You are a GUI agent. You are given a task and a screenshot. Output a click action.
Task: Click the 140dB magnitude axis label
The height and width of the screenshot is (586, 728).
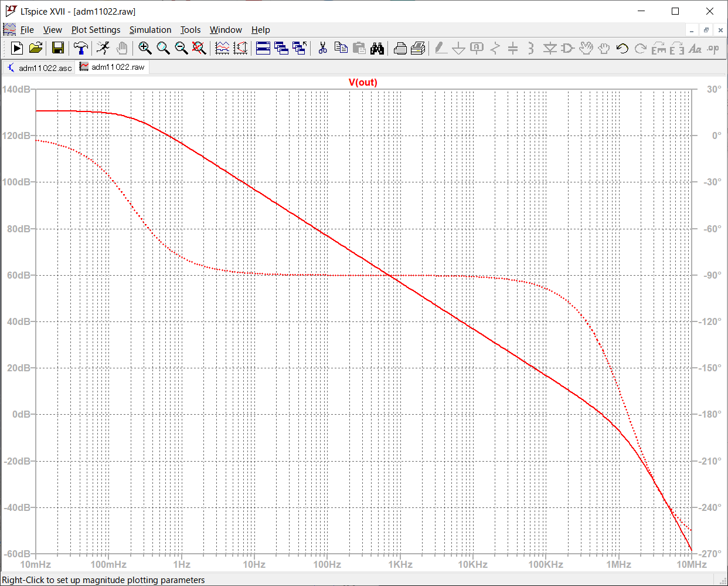[x=16, y=90]
